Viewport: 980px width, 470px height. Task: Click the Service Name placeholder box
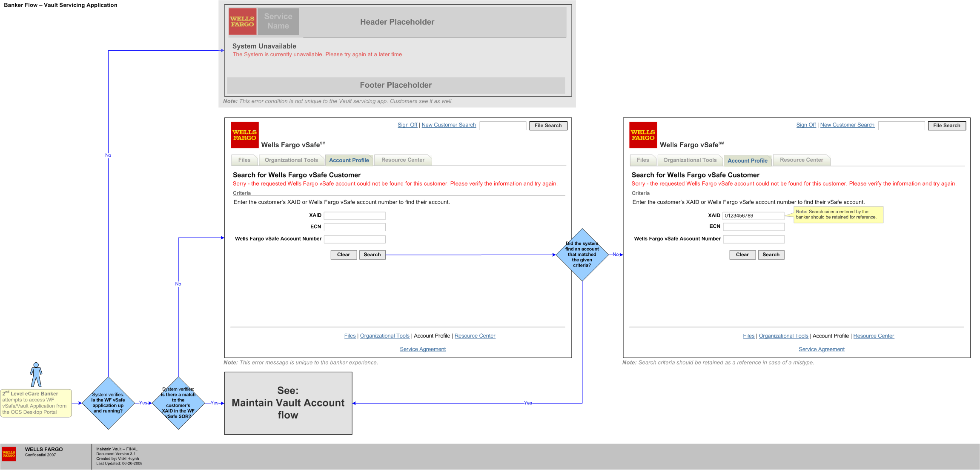(x=278, y=21)
